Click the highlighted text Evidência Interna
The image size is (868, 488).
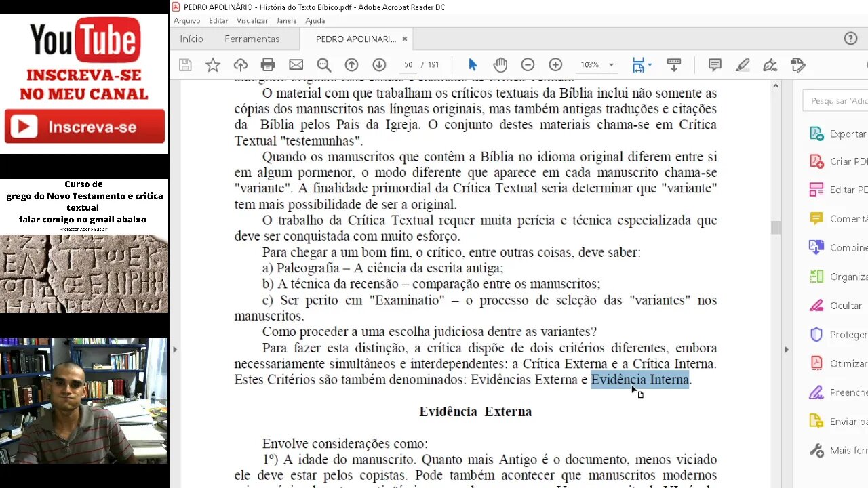[640, 380]
